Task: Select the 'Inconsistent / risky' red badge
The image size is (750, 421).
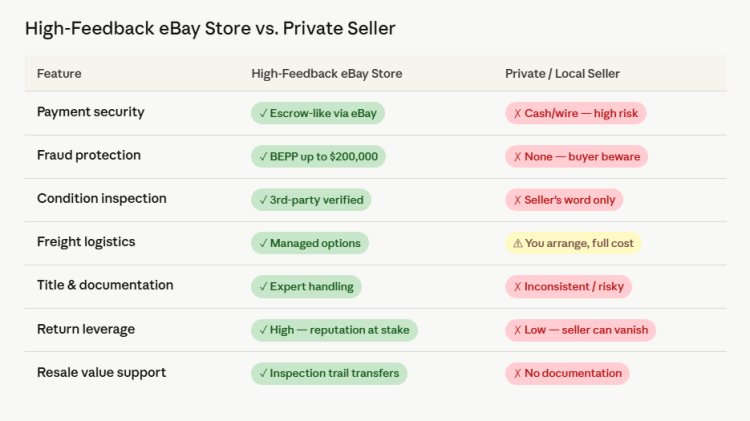Action: coord(568,287)
